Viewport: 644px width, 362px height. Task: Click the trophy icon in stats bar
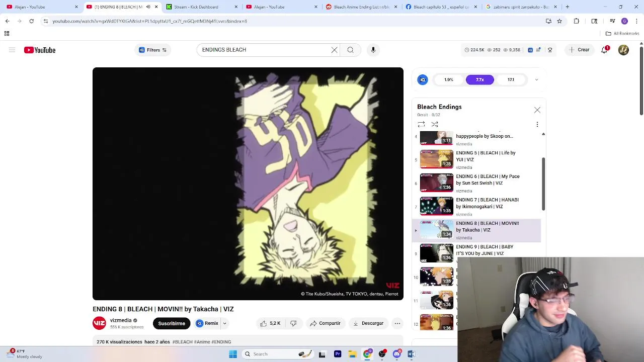(x=550, y=50)
